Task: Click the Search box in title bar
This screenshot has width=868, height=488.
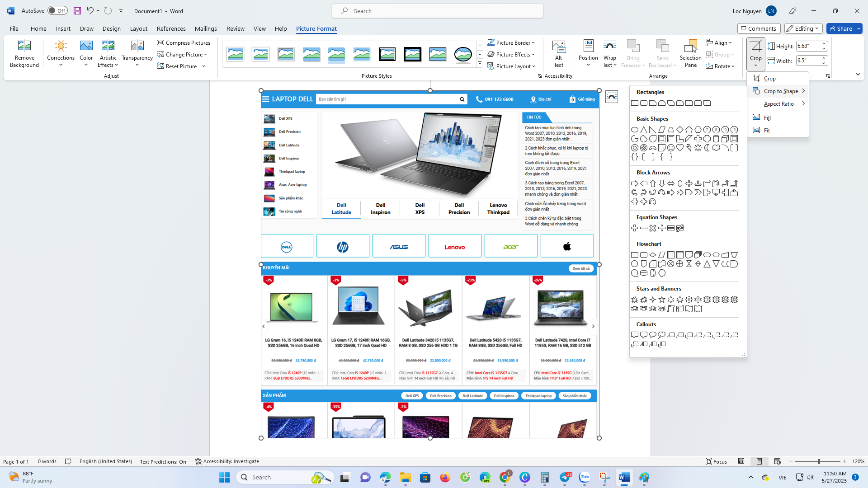Action: tap(438, 11)
